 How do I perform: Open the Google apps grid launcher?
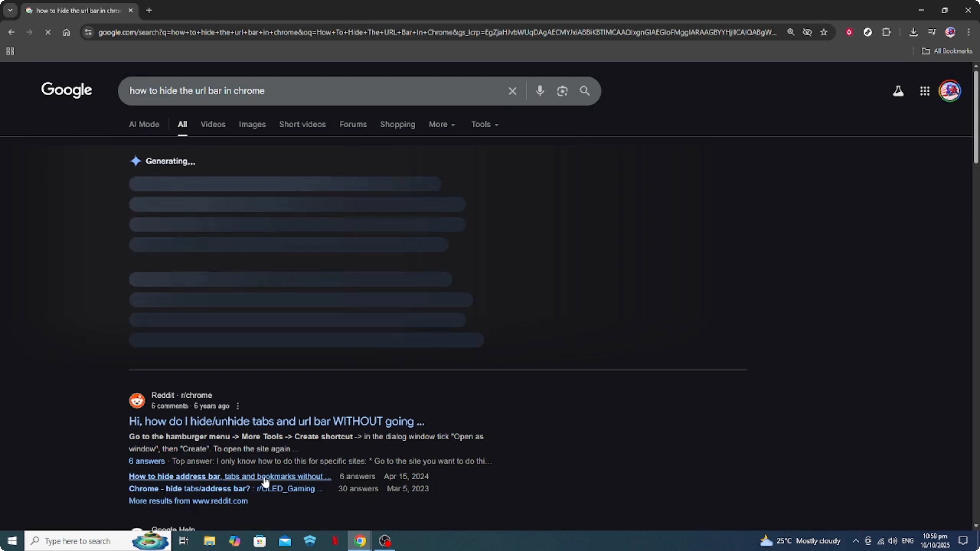coord(924,91)
